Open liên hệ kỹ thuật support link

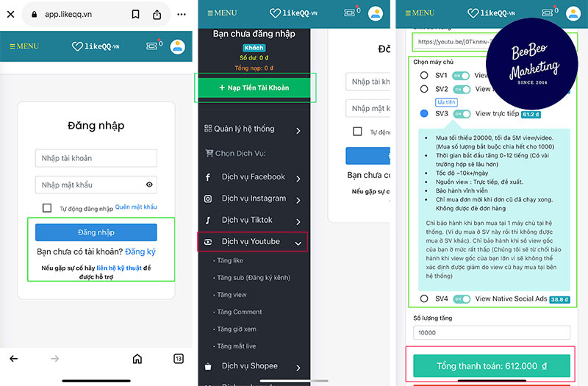click(119, 268)
